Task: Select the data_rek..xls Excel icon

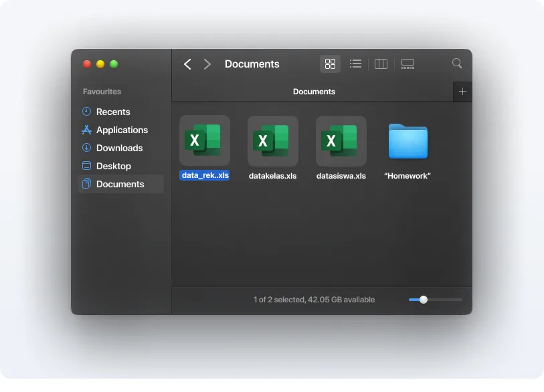Action: (x=205, y=140)
